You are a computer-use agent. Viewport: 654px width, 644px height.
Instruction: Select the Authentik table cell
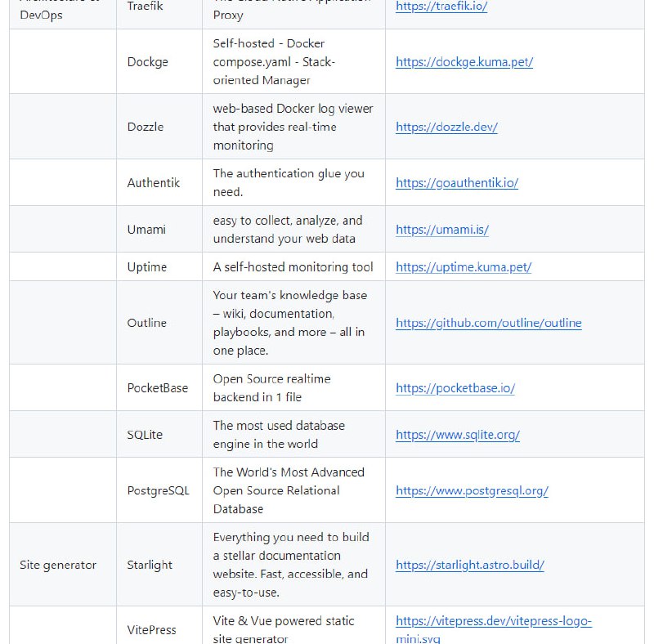click(x=154, y=182)
